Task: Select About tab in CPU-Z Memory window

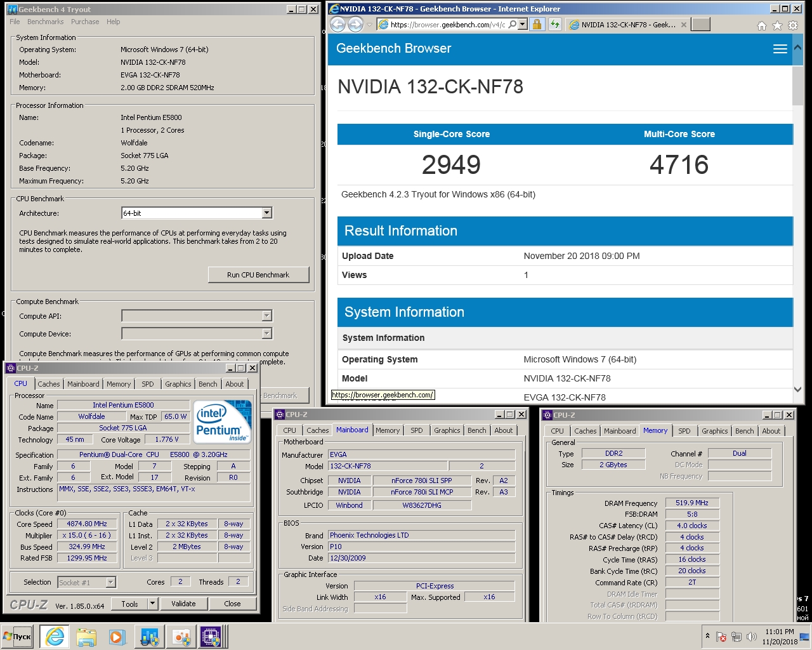Action: point(771,431)
